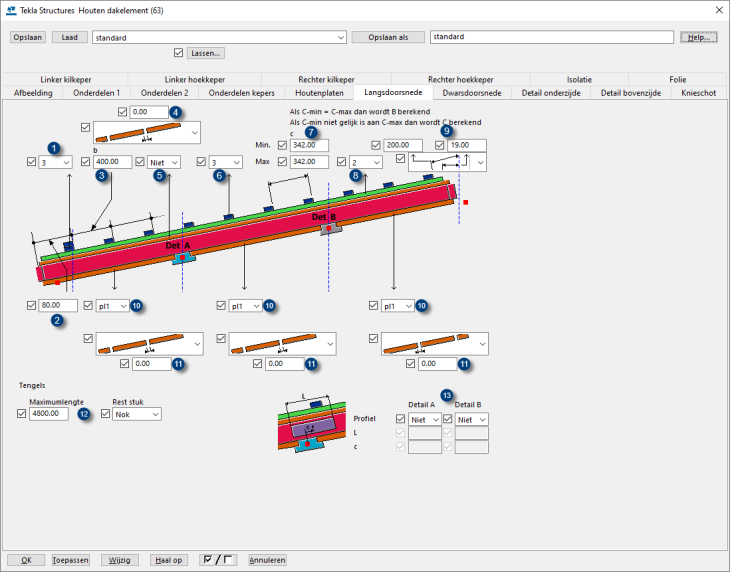Click the Tekla Structures logo in the title bar

click(11, 10)
